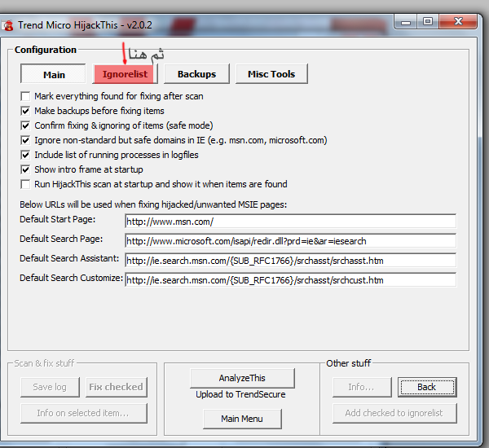Image resolution: width=489 pixels, height=448 pixels.
Task: Close the HijackThis window
Action: click(x=458, y=21)
